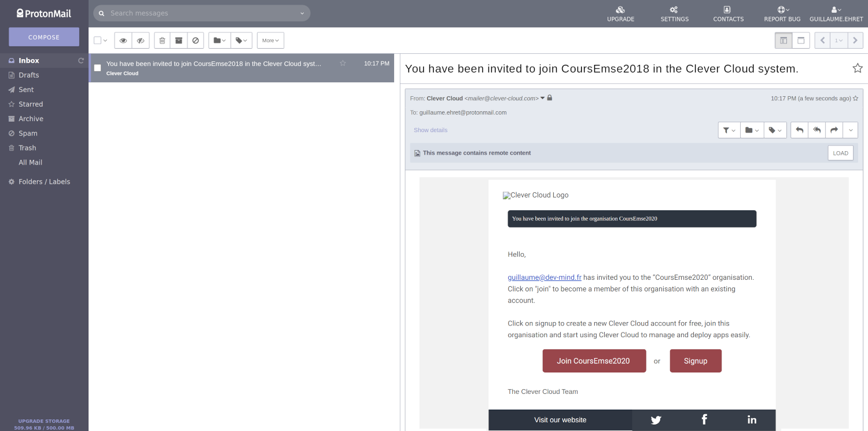Switch to column layout view
This screenshot has height=431, width=868.
point(784,41)
